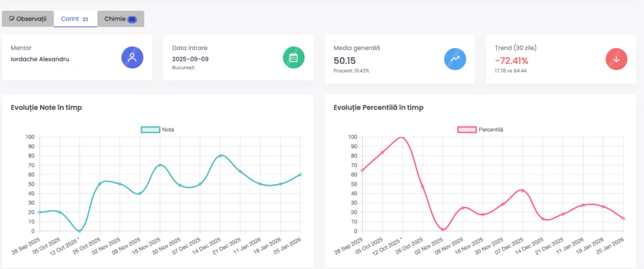Click the blue Mentor person icon
Image resolution: width=644 pixels, height=269 pixels.
point(132,58)
